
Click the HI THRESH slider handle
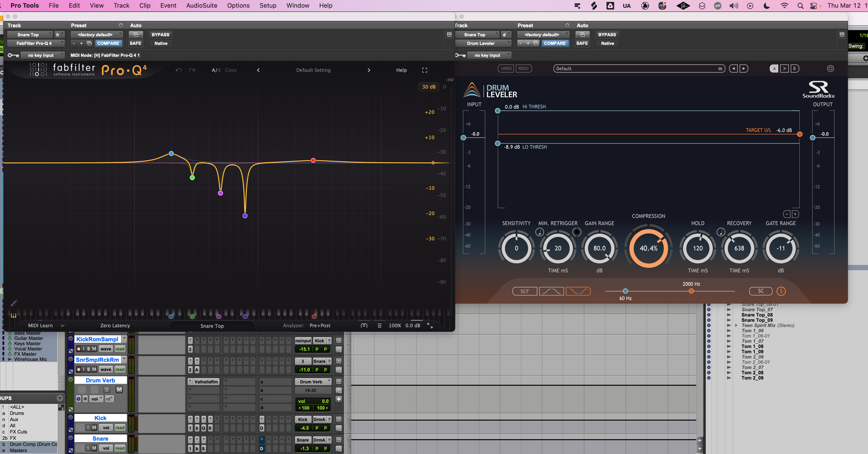498,111
